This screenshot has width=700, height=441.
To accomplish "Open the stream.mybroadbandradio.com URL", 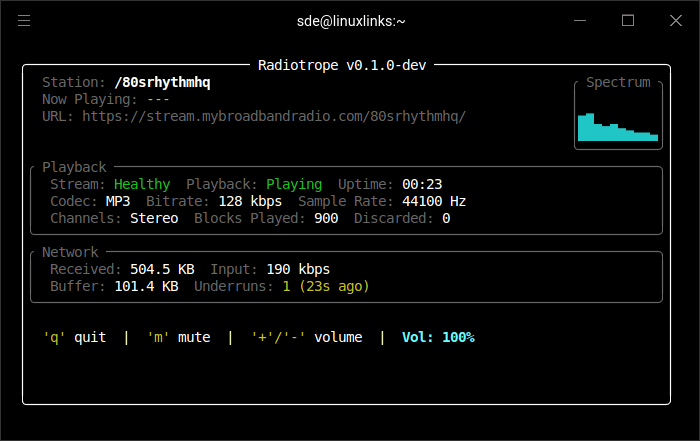I will (x=274, y=116).
